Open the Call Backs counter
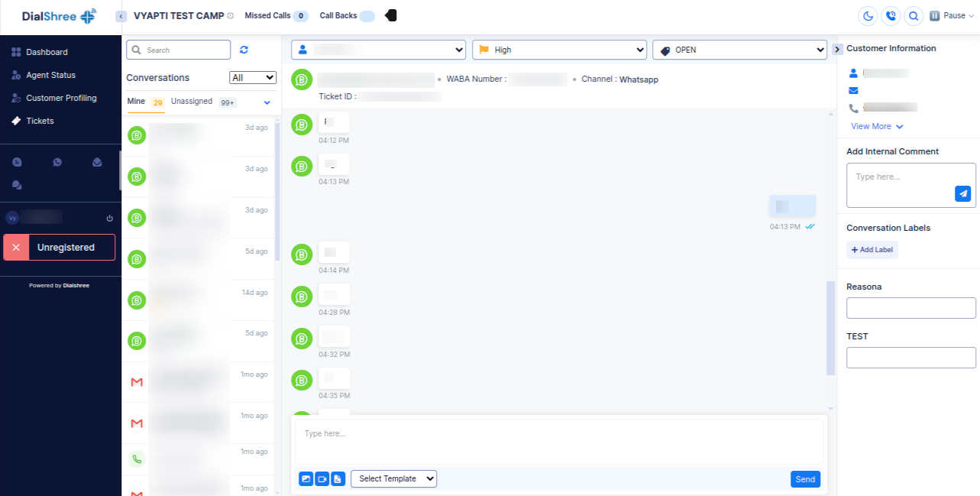Screen dimensions: 980x496 pos(347,16)
